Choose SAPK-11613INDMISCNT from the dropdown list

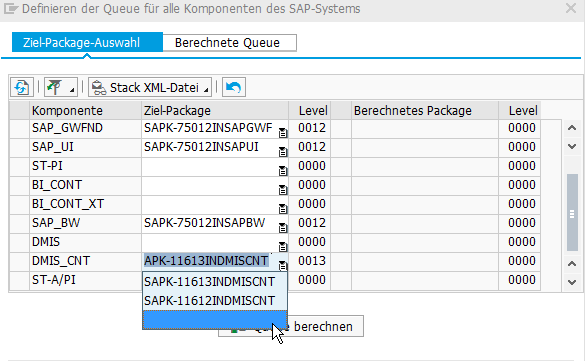pyautogui.click(x=215, y=282)
